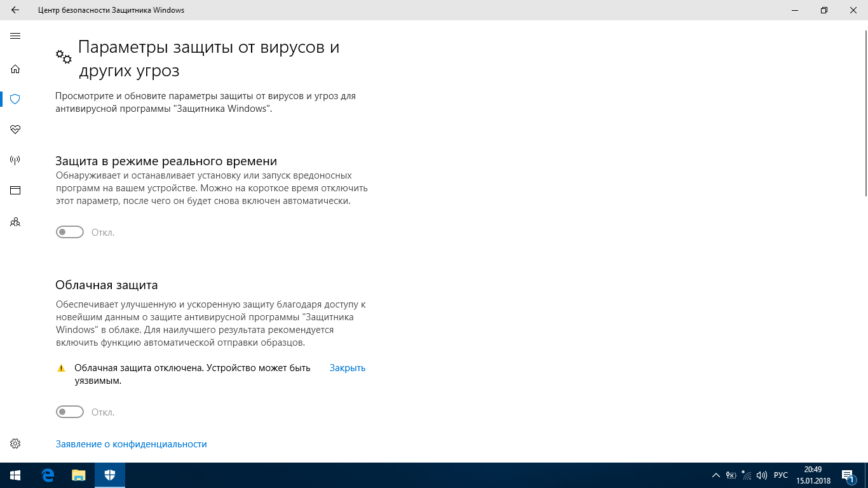Open Family options icon in sidebar
Image resolution: width=868 pixels, height=488 pixels.
click(15, 222)
